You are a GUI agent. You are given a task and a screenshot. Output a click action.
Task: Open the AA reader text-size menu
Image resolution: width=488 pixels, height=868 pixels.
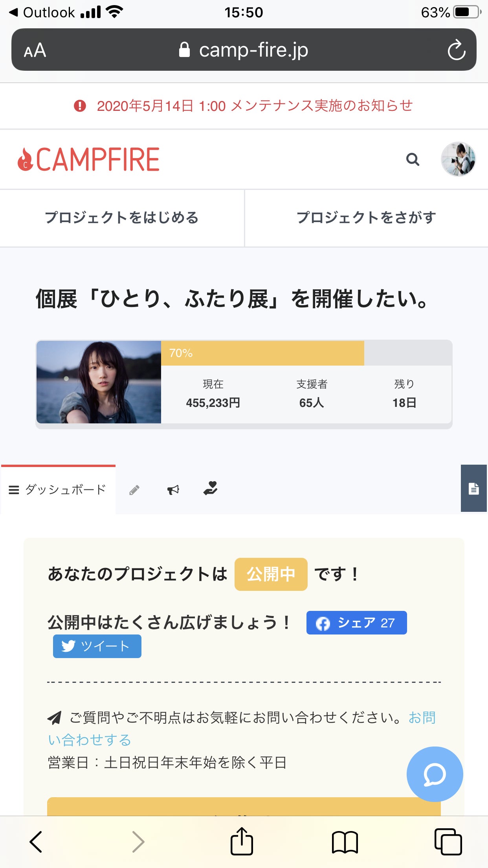[35, 50]
